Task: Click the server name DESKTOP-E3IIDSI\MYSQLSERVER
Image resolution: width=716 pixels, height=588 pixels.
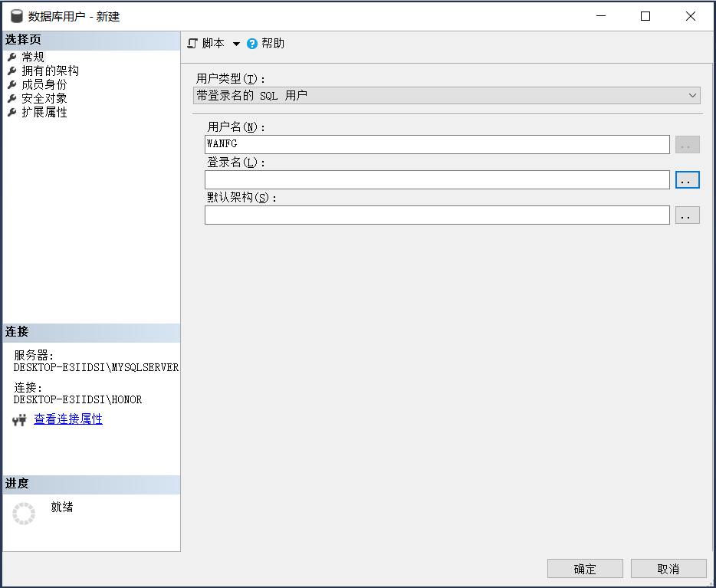Action: coord(96,367)
